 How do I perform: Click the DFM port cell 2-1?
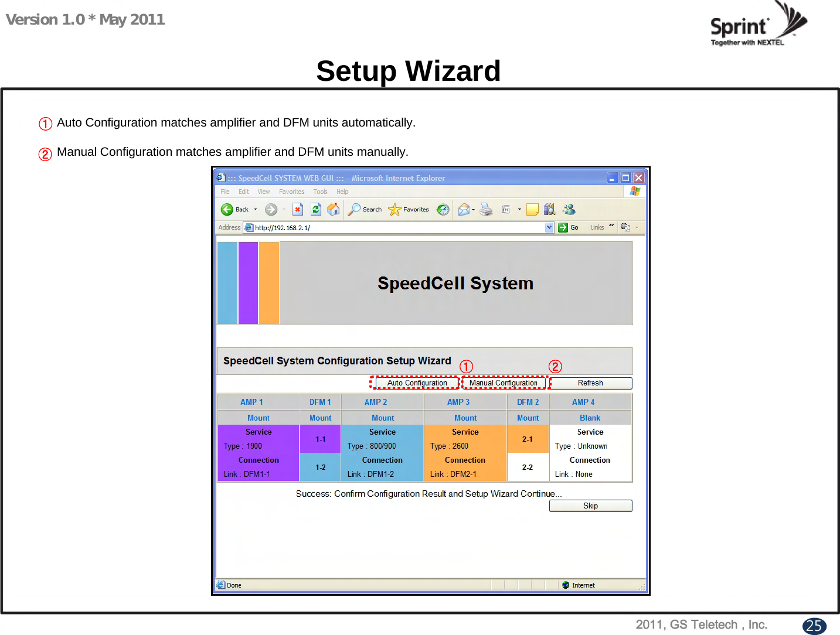tap(528, 439)
